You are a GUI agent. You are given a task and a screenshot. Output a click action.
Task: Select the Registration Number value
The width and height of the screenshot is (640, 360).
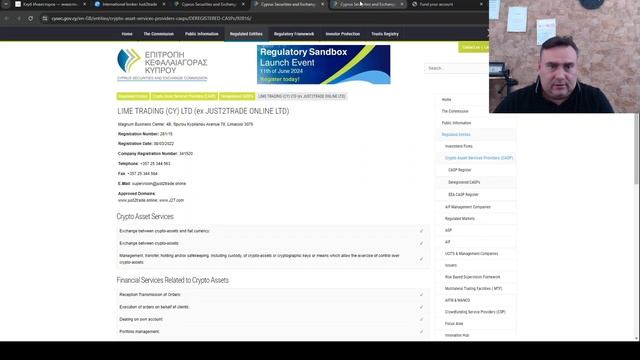(166, 134)
